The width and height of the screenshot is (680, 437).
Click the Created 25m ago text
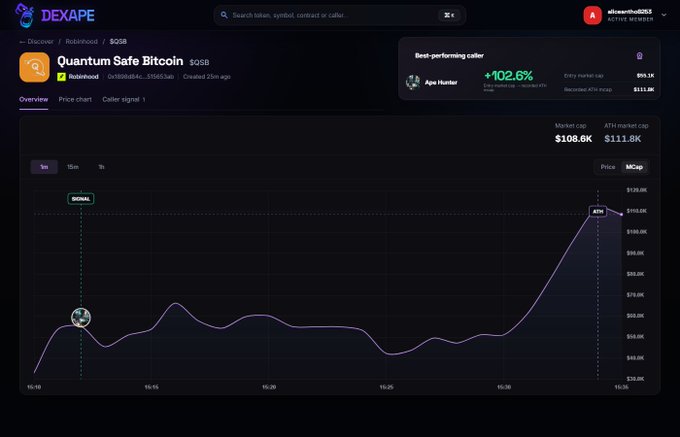click(x=206, y=77)
